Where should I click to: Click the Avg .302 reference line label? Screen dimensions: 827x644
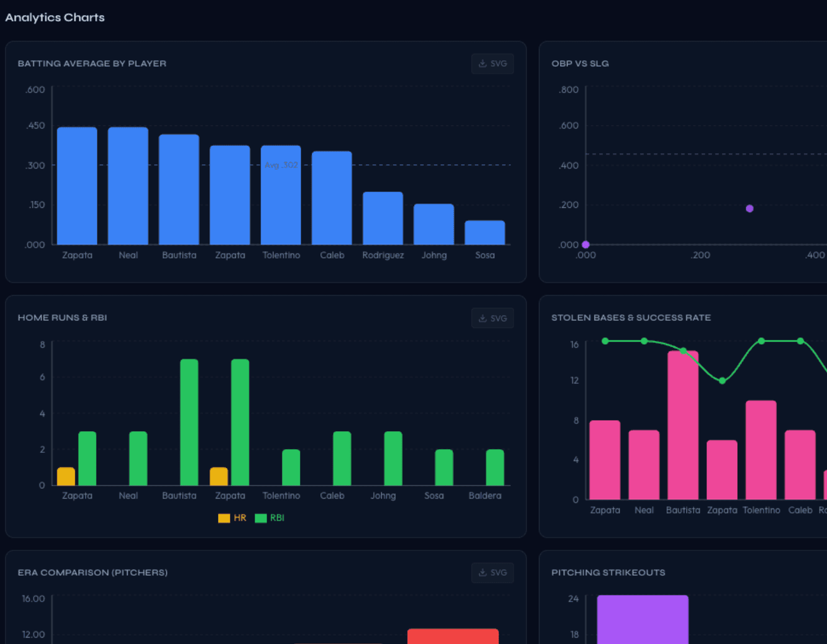[281, 165]
